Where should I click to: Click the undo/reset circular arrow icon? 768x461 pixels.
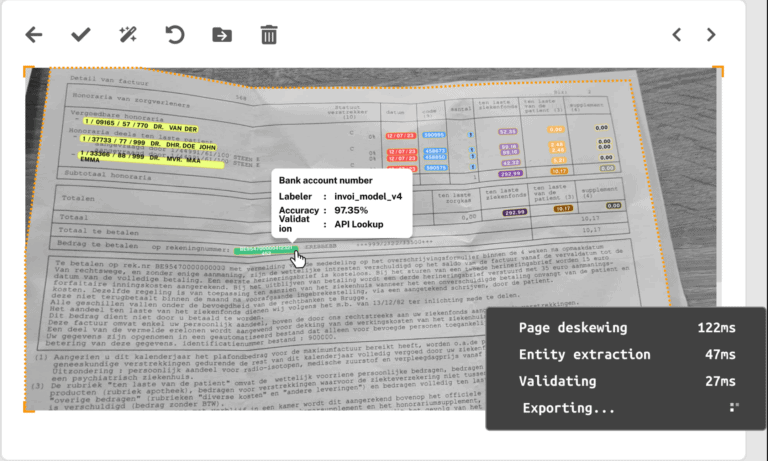point(175,35)
